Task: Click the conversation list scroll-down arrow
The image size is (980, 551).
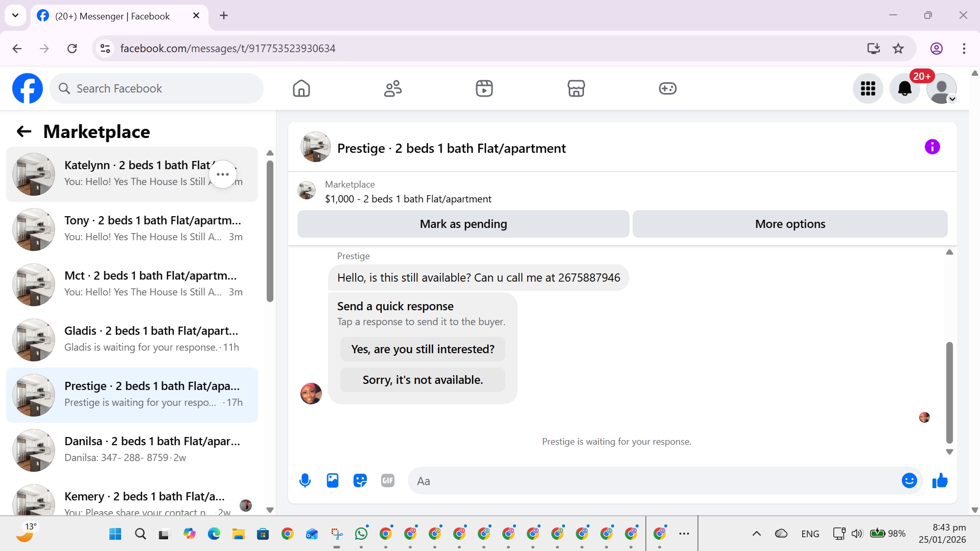Action: pos(270,510)
